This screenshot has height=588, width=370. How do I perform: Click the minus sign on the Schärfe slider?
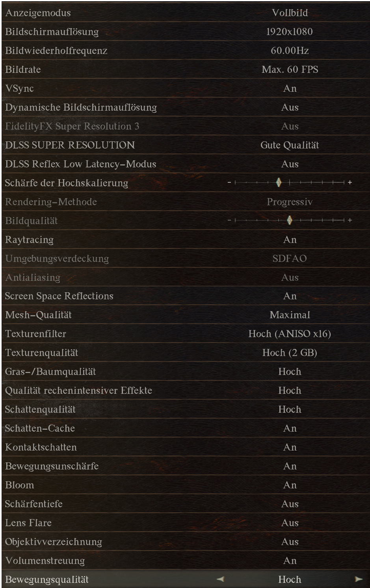click(230, 183)
